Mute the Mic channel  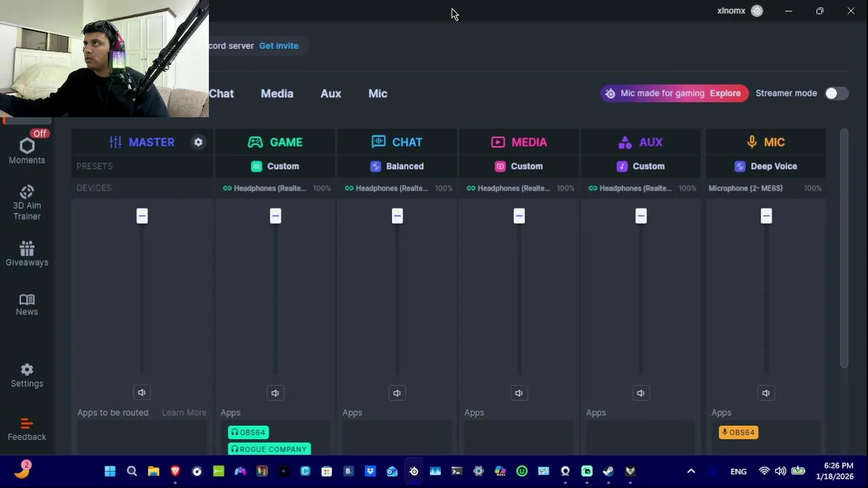point(766,393)
